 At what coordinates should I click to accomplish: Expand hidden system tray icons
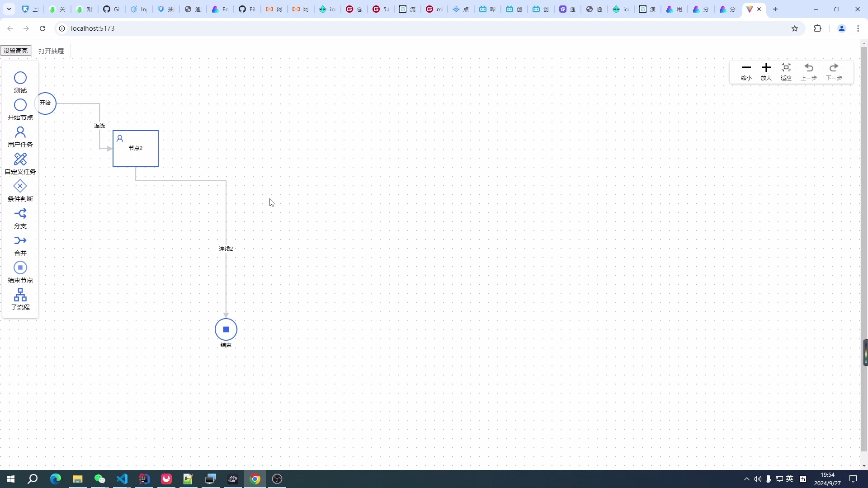(746, 479)
